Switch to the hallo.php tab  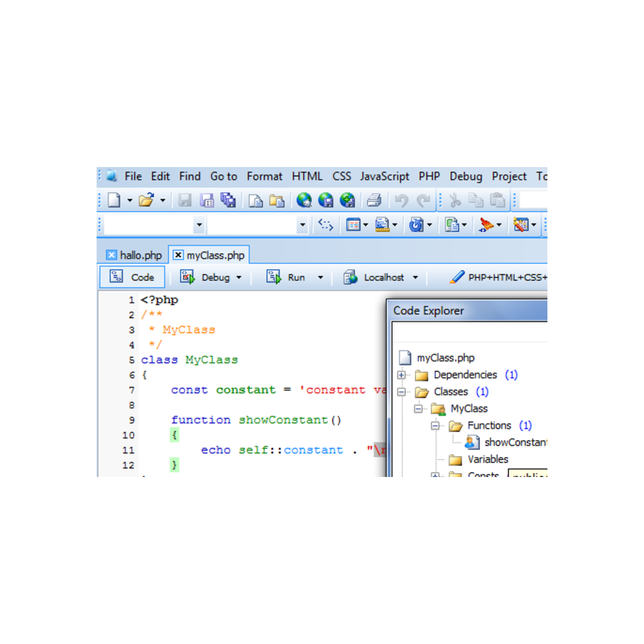[x=141, y=256]
